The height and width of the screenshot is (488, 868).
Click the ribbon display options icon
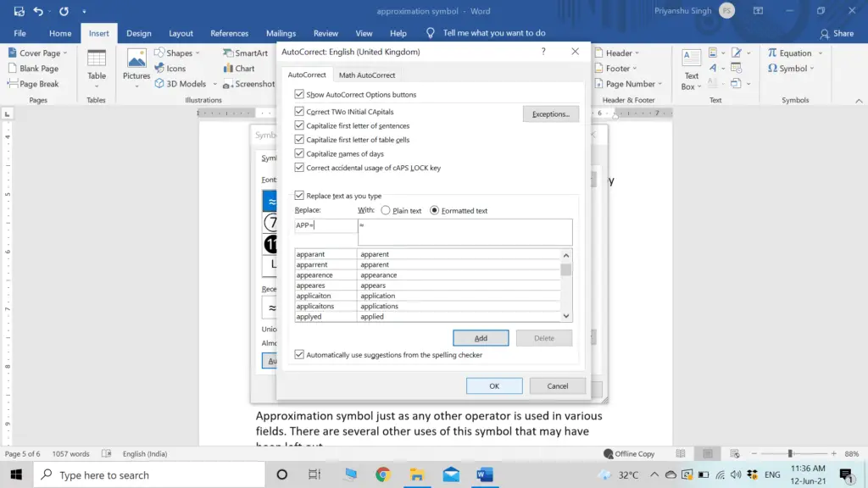758,11
